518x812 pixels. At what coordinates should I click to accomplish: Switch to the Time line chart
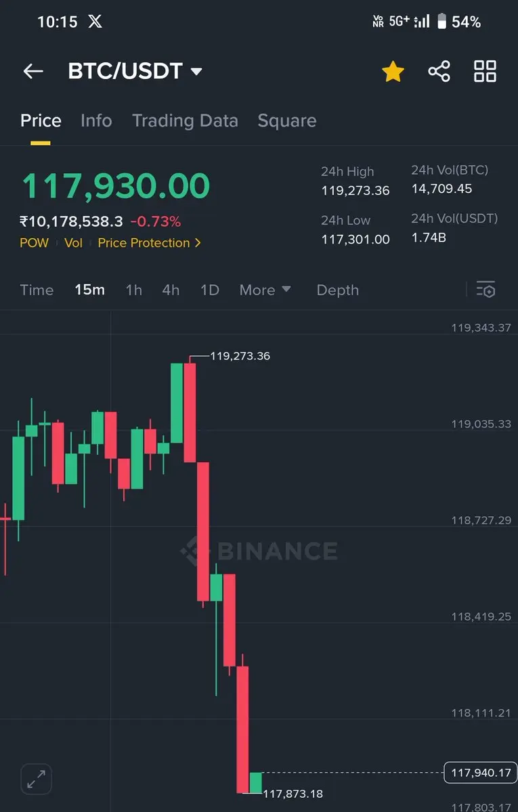pos(37,290)
